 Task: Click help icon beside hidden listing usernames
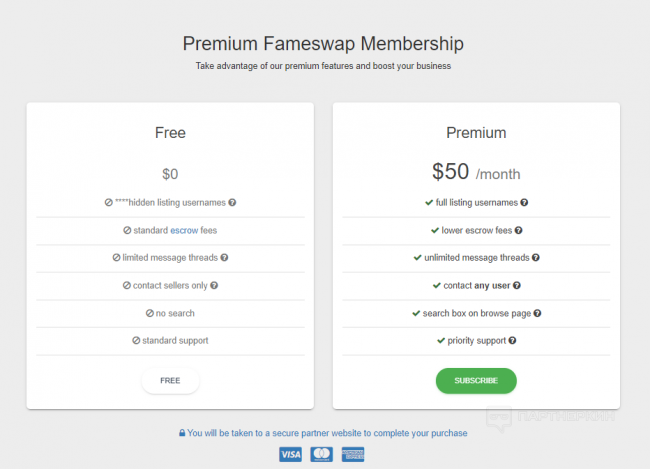point(232,202)
